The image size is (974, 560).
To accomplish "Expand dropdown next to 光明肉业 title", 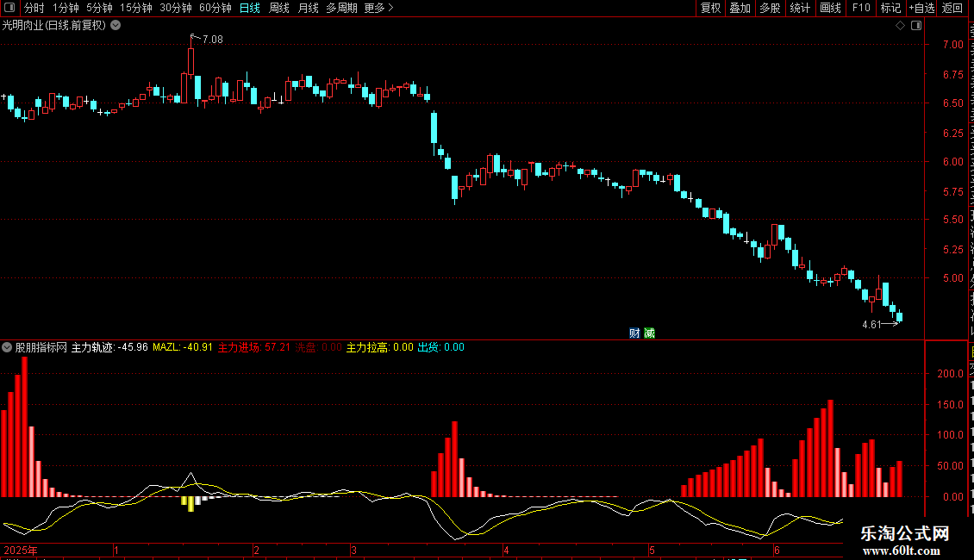I will (x=116, y=26).
